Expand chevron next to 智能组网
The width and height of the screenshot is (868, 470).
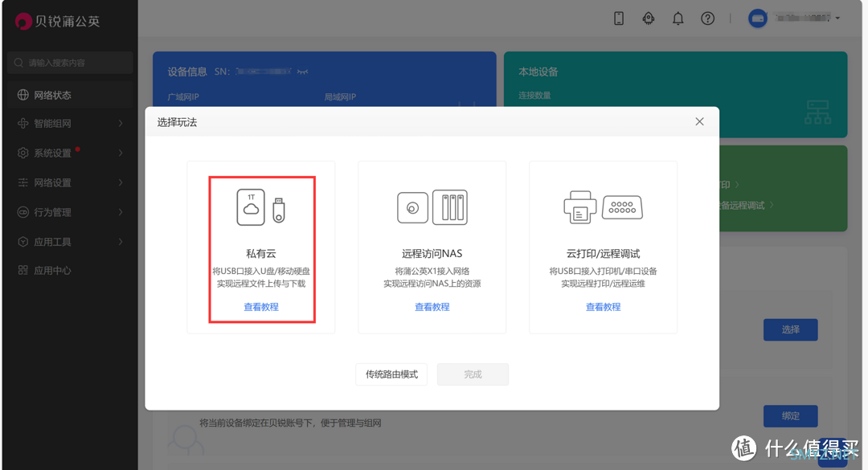120,124
